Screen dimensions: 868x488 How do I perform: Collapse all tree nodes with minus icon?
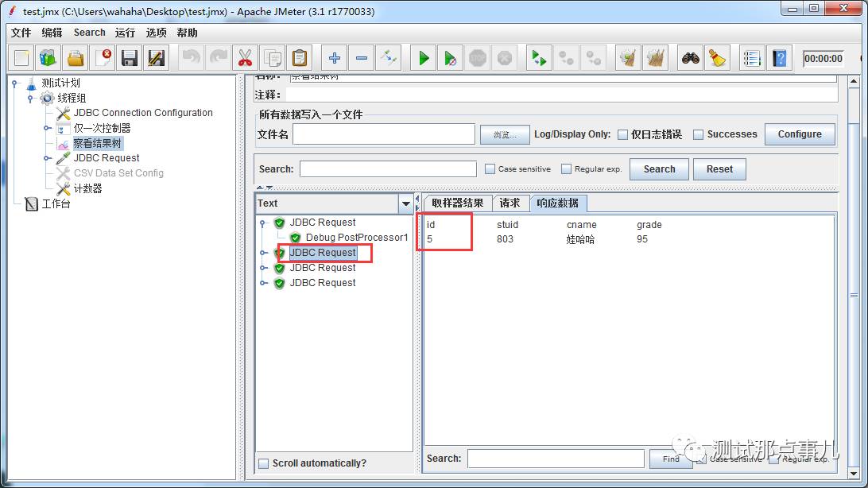(362, 58)
